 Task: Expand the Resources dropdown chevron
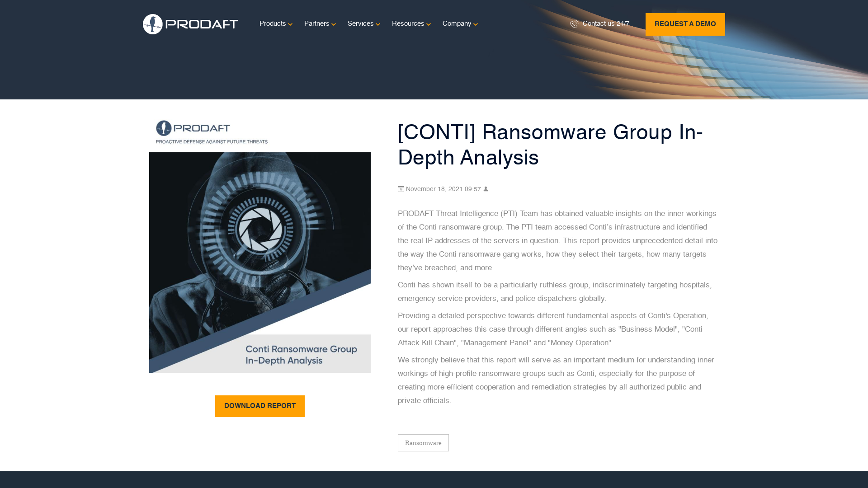click(429, 24)
